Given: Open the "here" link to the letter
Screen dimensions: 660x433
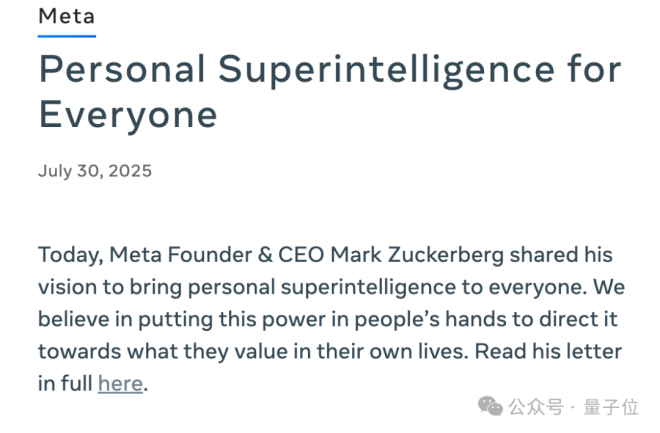Looking at the screenshot, I should [x=120, y=383].
